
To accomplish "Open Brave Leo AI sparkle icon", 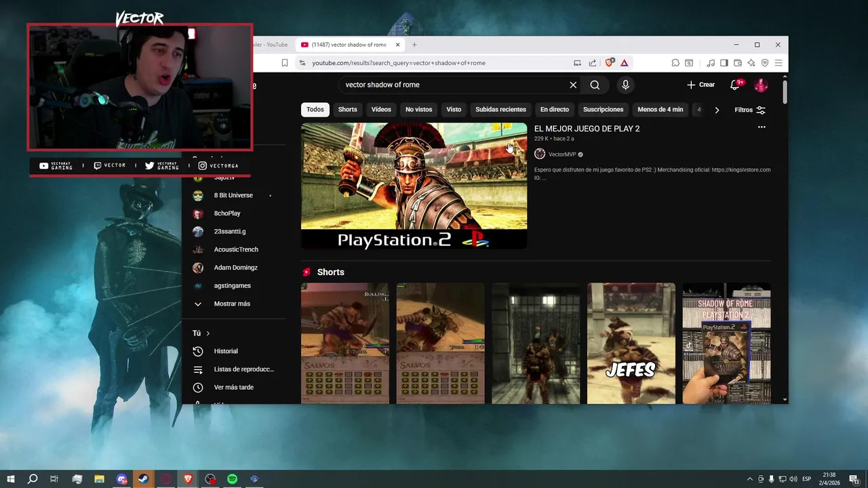I will point(751,63).
